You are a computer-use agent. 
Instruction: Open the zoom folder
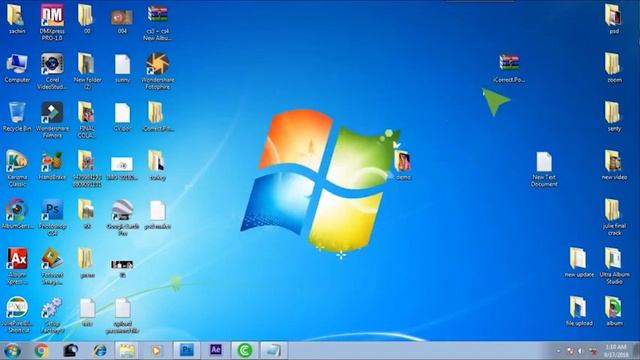(x=613, y=68)
